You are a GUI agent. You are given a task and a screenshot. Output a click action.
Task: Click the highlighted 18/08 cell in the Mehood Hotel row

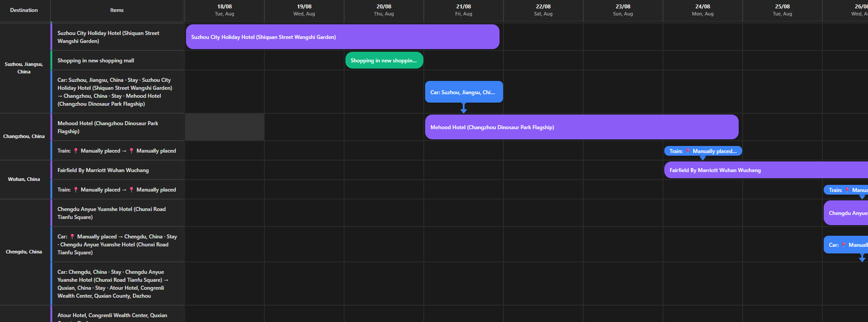point(225,127)
